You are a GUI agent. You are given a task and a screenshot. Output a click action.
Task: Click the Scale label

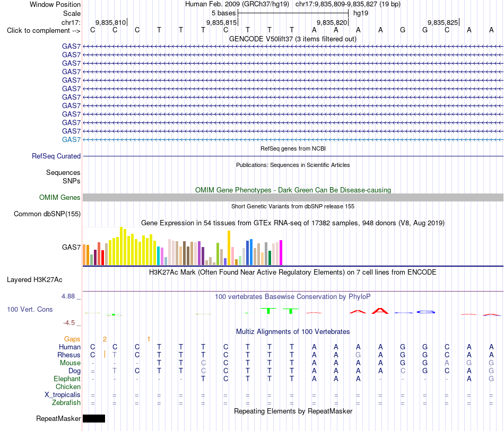click(x=72, y=13)
